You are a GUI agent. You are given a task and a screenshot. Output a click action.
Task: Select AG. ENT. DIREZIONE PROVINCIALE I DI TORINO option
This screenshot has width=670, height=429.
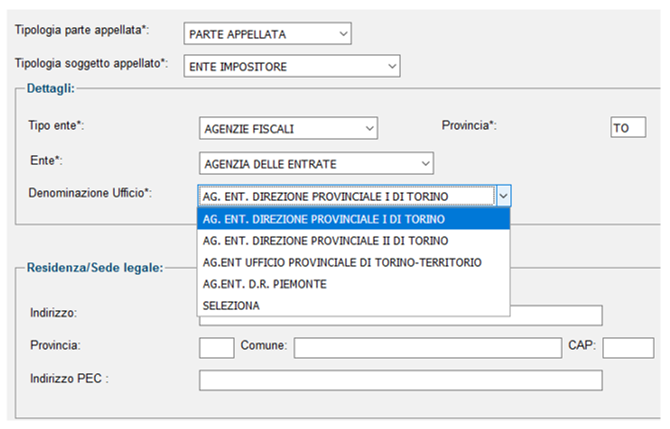(353, 219)
